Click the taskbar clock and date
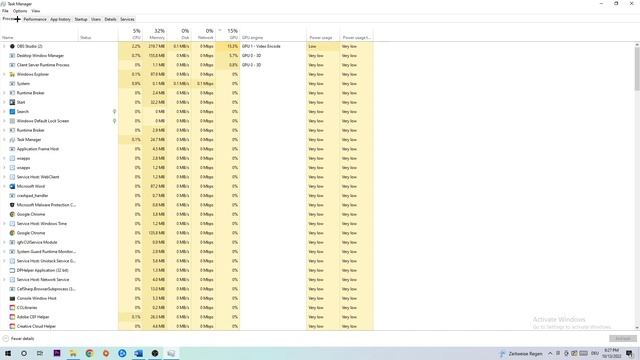This screenshot has width=640, height=360. point(611,353)
